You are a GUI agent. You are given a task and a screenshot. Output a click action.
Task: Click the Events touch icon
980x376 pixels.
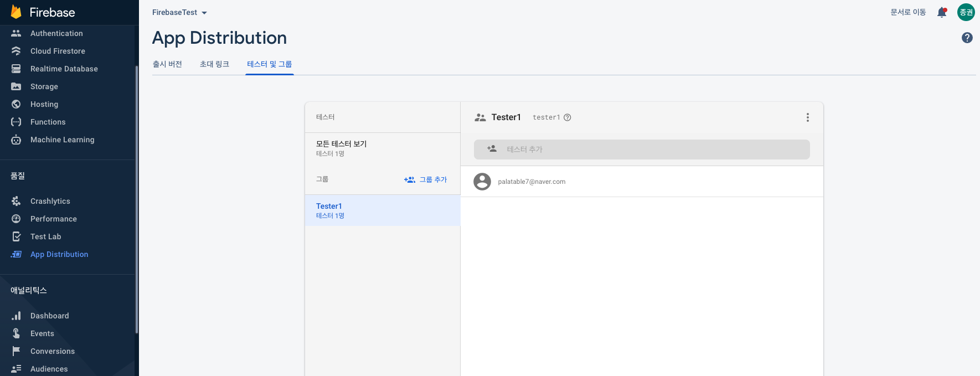point(16,333)
